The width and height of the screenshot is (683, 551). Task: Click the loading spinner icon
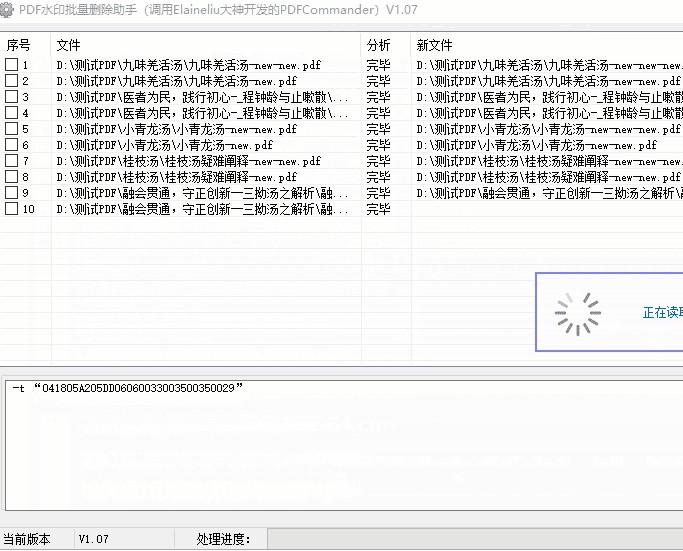point(578,313)
